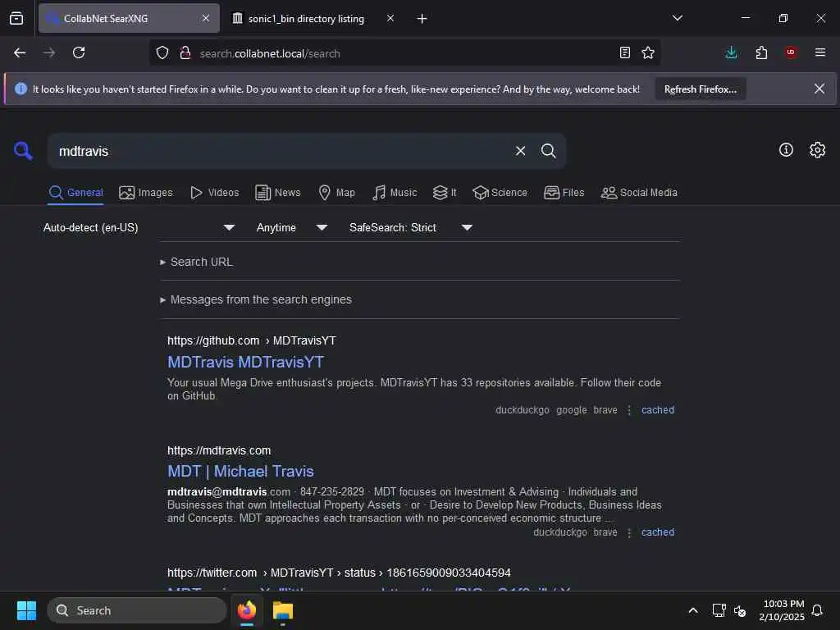Clear the mdtravis search query
This screenshot has height=630, width=840.
pos(520,151)
